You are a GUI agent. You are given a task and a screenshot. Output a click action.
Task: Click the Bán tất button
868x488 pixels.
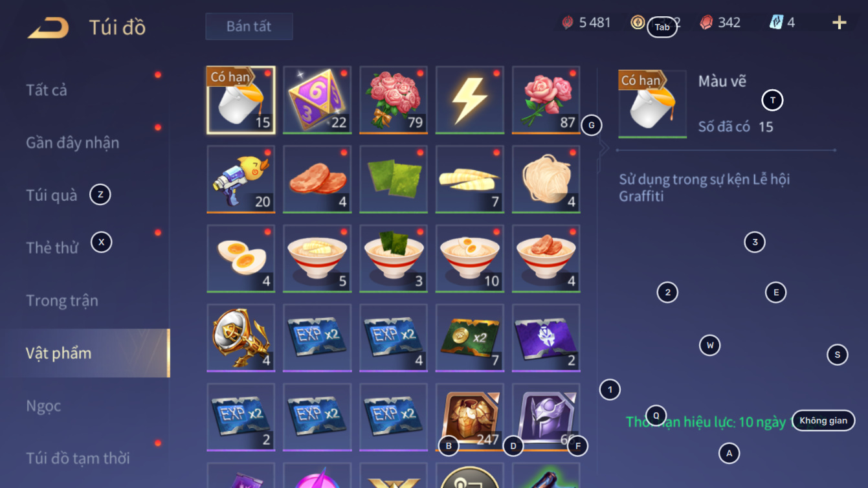249,27
